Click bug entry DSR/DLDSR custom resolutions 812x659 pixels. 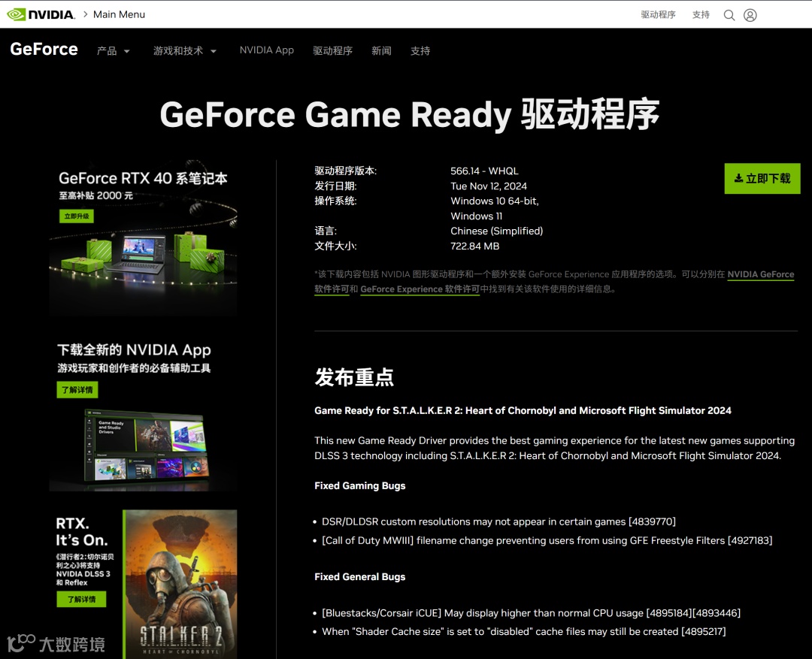(498, 521)
